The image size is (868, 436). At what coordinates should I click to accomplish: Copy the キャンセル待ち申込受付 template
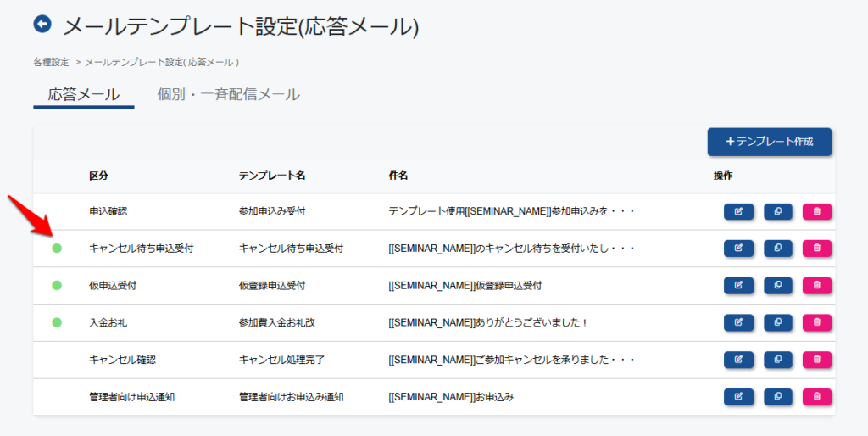tap(778, 249)
